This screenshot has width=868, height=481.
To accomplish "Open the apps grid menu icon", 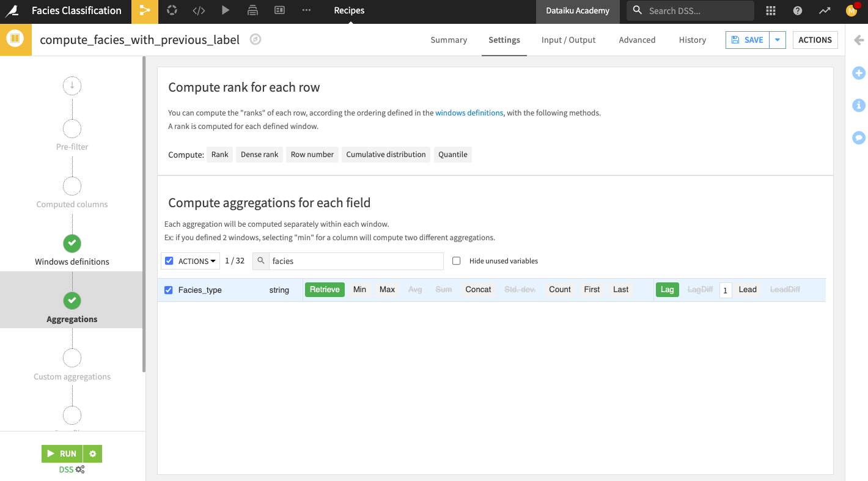I will [771, 10].
